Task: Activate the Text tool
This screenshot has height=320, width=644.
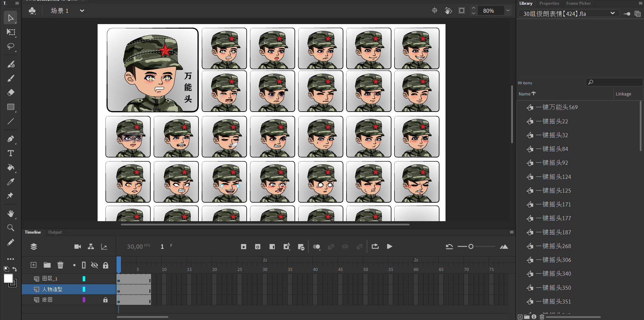Action: (x=11, y=153)
